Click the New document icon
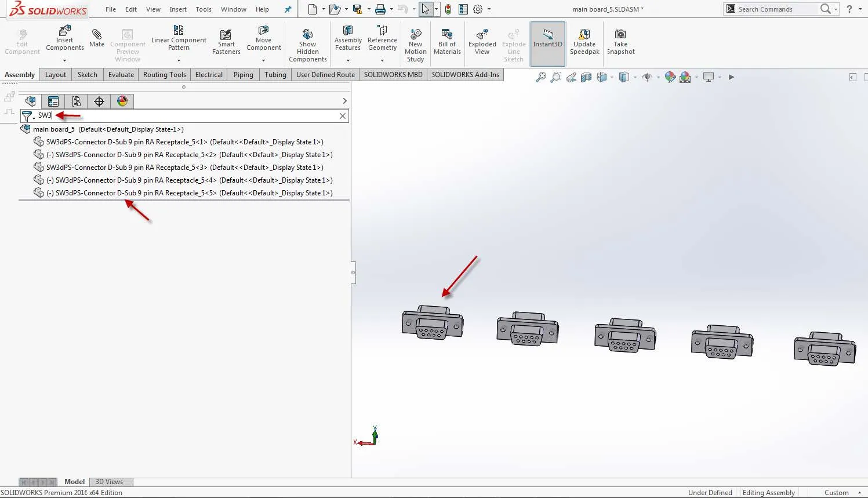The image size is (868, 498). point(313,9)
